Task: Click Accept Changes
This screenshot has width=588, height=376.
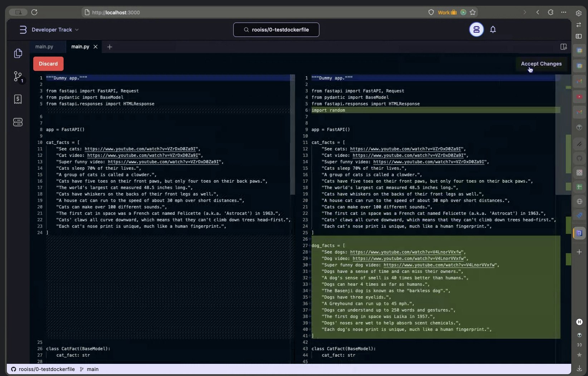Action: 541,64
